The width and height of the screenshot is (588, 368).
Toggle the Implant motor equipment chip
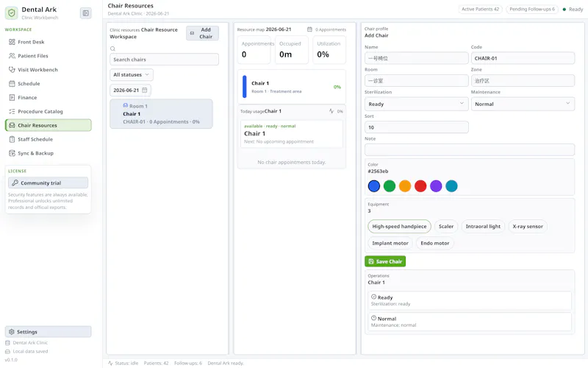pos(390,244)
